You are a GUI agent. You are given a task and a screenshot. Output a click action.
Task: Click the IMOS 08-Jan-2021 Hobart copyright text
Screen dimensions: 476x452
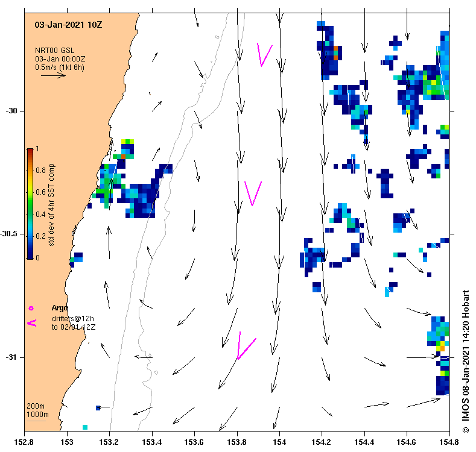[466, 361]
